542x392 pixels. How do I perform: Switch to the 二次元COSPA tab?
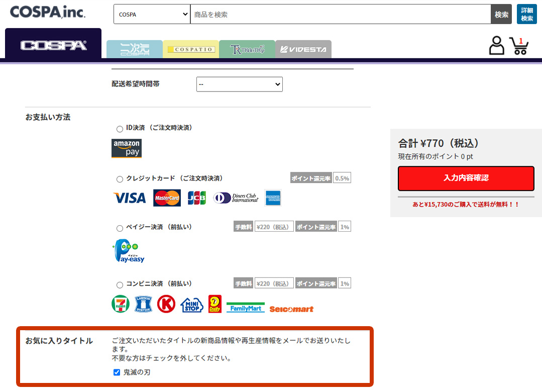[x=135, y=49]
